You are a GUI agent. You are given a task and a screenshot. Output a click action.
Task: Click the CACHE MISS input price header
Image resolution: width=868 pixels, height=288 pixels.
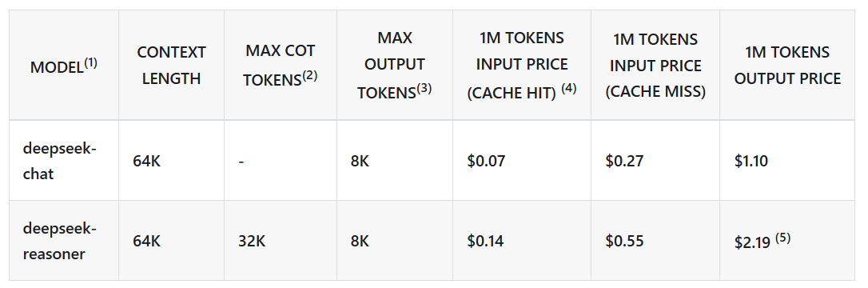(655, 65)
